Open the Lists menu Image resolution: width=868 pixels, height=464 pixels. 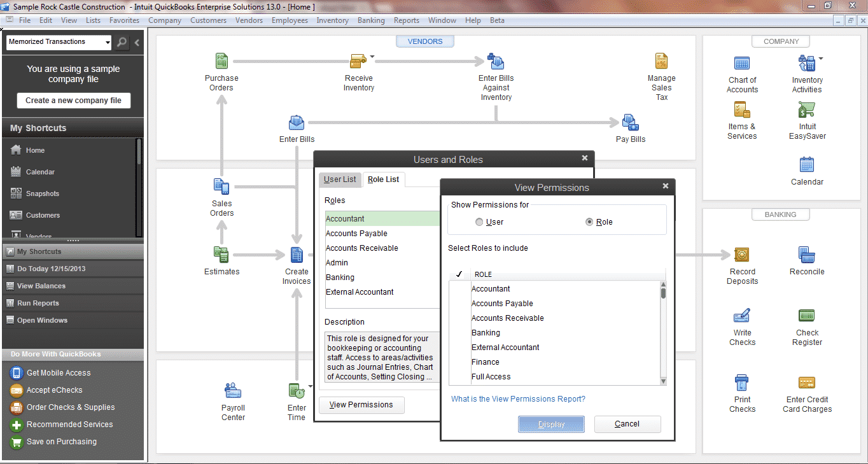coord(93,20)
